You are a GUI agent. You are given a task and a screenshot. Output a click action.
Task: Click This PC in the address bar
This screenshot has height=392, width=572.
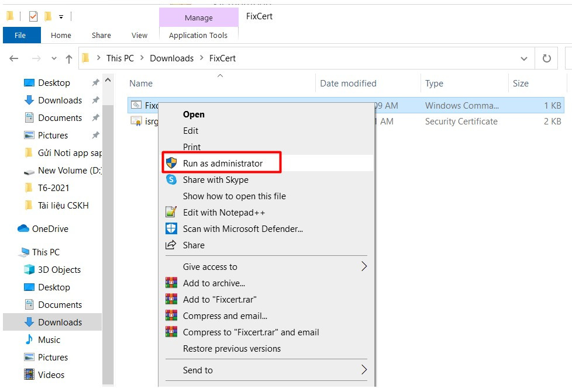click(120, 58)
